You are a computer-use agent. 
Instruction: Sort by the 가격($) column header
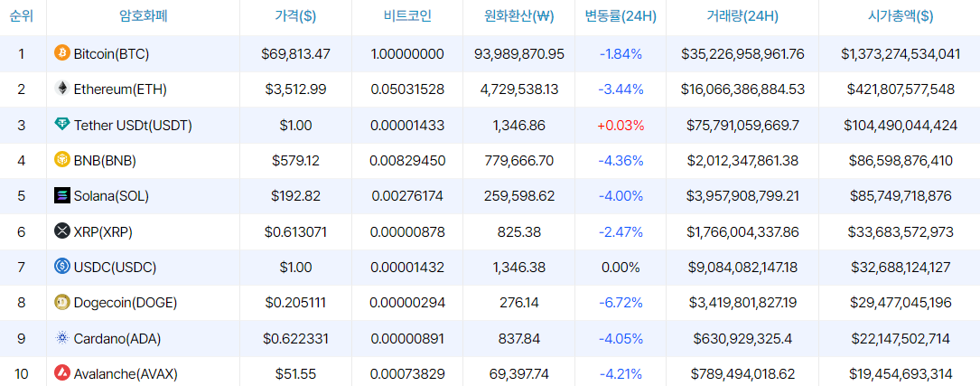click(295, 16)
